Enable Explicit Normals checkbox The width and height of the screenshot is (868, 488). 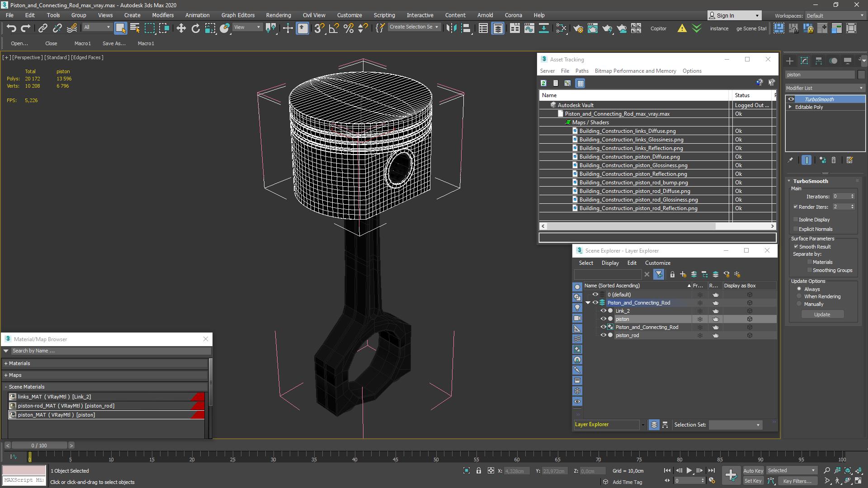coord(796,229)
